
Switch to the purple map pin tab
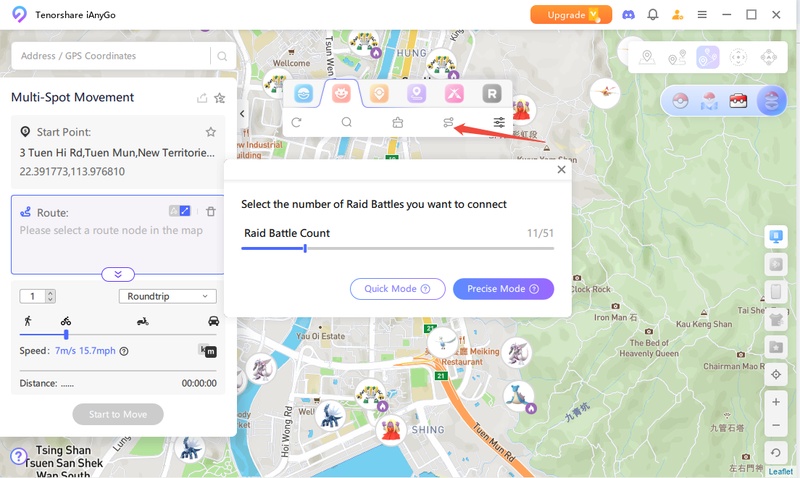[x=416, y=94]
